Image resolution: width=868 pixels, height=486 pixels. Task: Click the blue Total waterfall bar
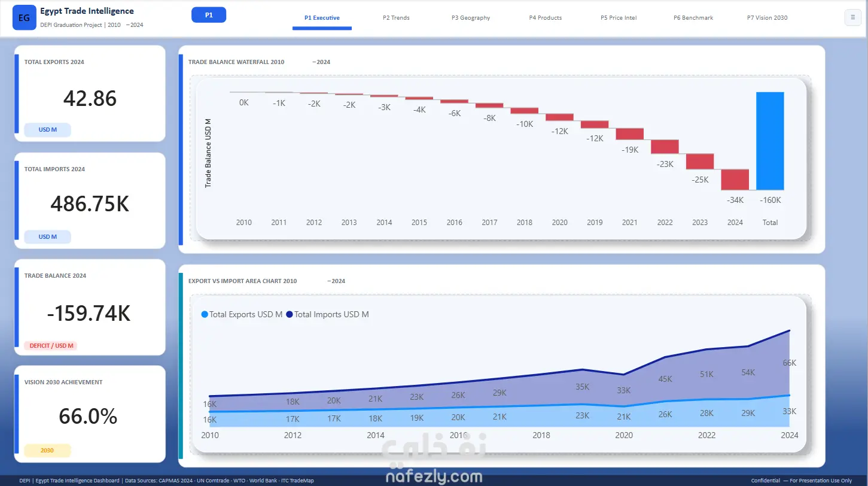[770, 141]
